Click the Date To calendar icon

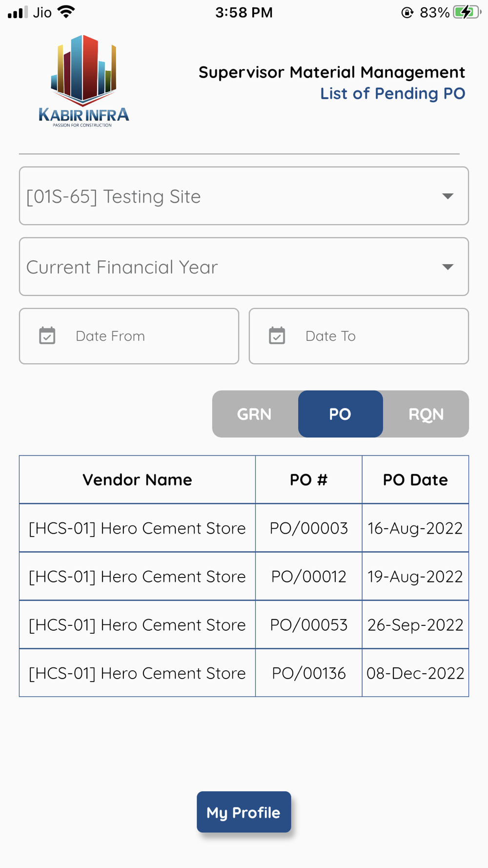tap(277, 336)
